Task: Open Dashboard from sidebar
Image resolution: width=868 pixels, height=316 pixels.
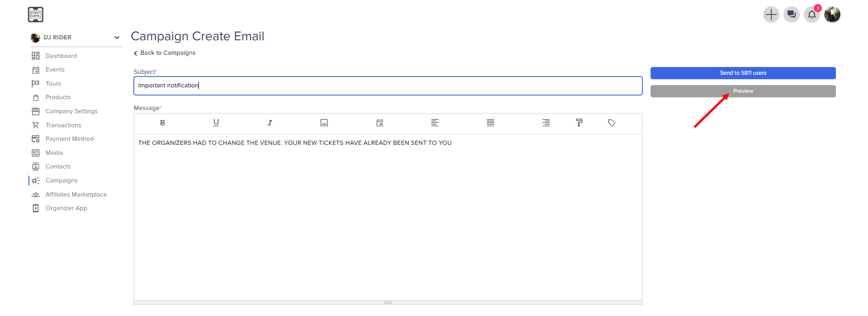Action: coord(61,56)
